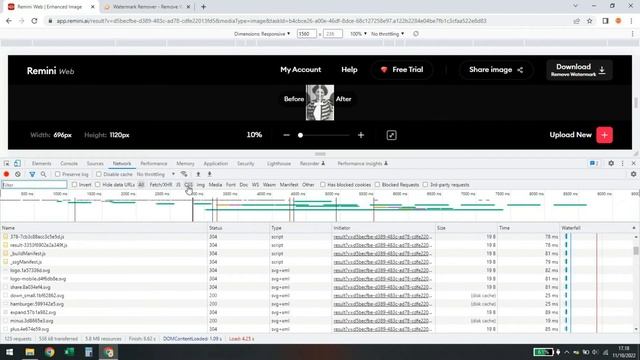This screenshot has height=360, width=640.
Task: Click the zoom out minus icon
Action: 287,135
